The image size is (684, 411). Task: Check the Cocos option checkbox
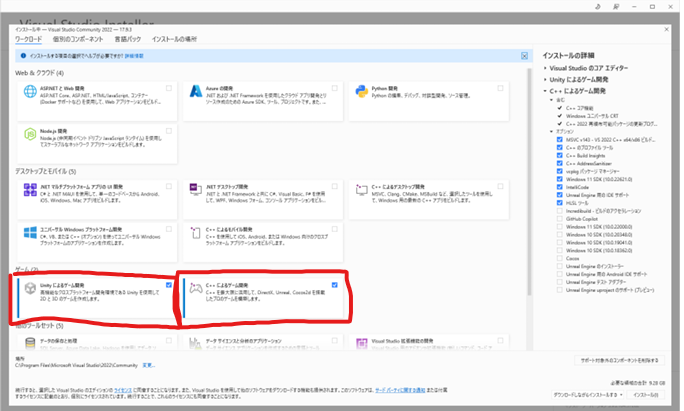pos(560,258)
